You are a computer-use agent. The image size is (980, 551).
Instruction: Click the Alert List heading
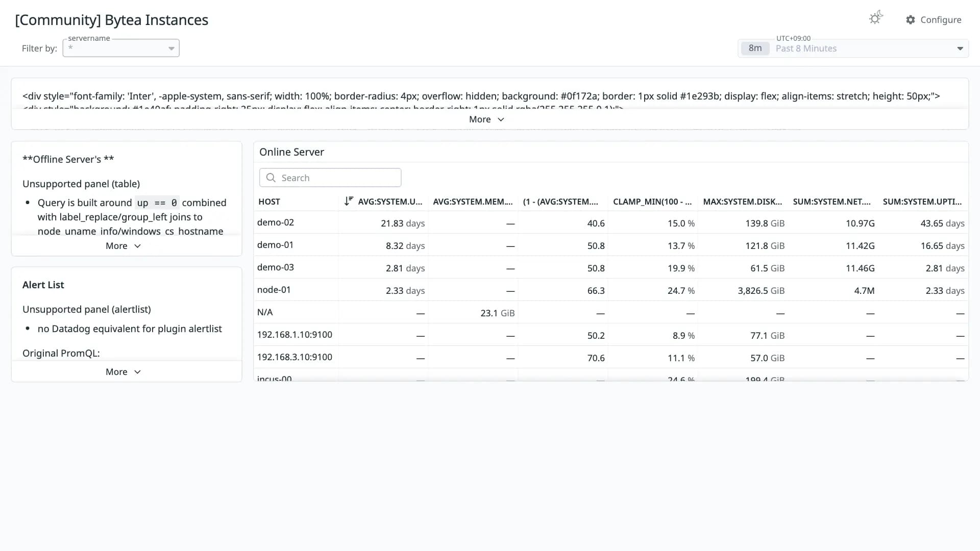tap(43, 285)
